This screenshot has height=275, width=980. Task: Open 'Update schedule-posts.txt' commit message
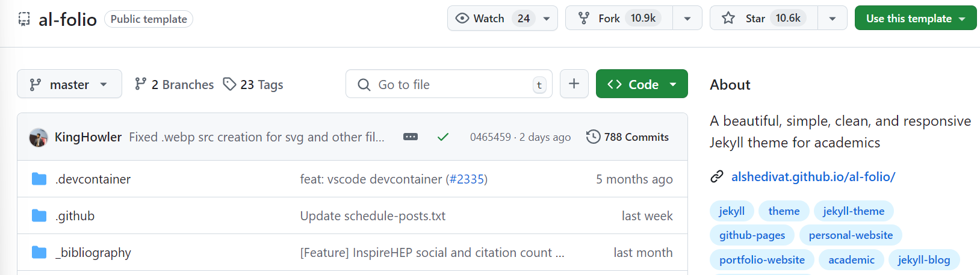[373, 216]
